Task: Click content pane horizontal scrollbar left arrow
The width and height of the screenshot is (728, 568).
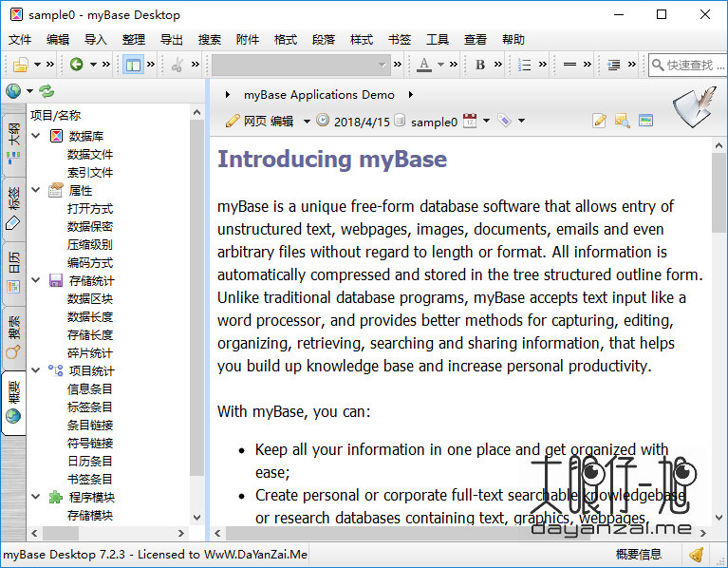Action: (x=217, y=533)
